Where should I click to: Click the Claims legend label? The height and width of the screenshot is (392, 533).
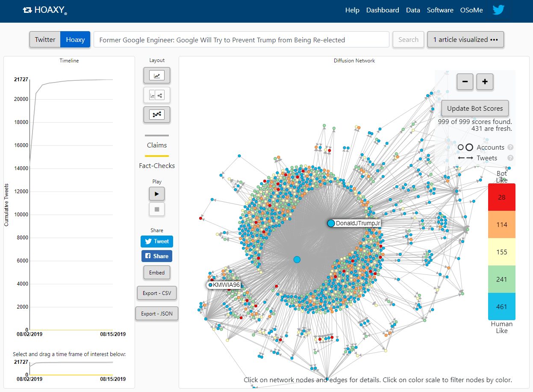[x=157, y=145]
